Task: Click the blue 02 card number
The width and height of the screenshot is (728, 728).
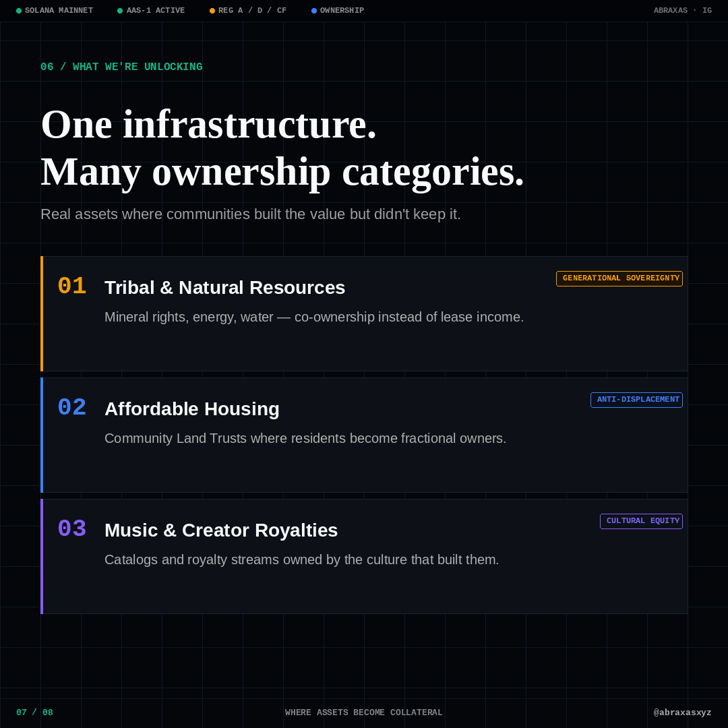Action: (72, 407)
